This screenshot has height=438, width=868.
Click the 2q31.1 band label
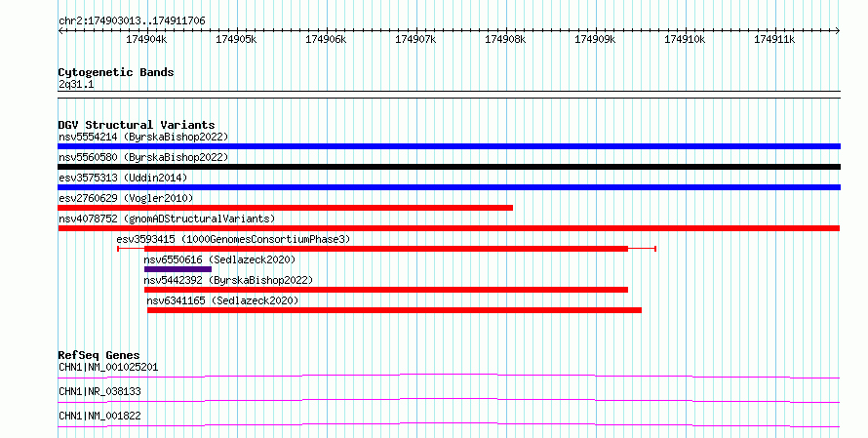tap(76, 85)
